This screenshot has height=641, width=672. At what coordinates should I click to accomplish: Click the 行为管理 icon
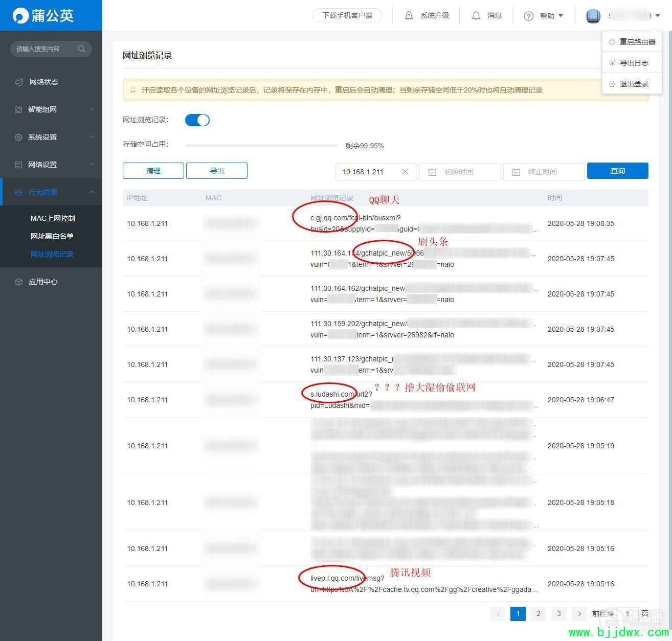click(19, 192)
